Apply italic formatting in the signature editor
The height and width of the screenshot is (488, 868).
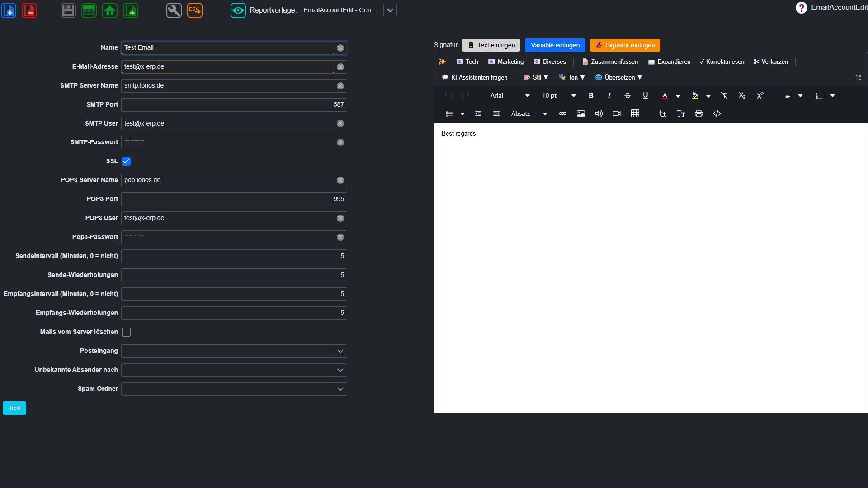pos(609,95)
